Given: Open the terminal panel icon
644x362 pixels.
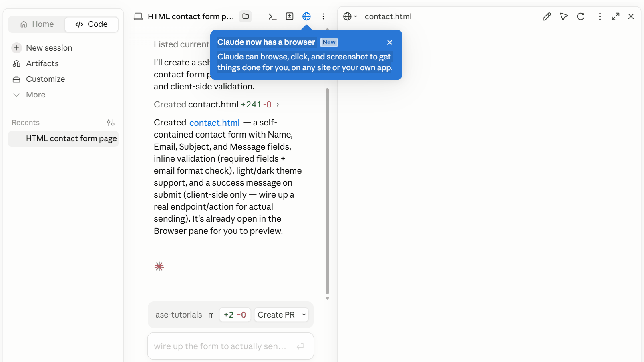Looking at the screenshot, I should [x=272, y=16].
